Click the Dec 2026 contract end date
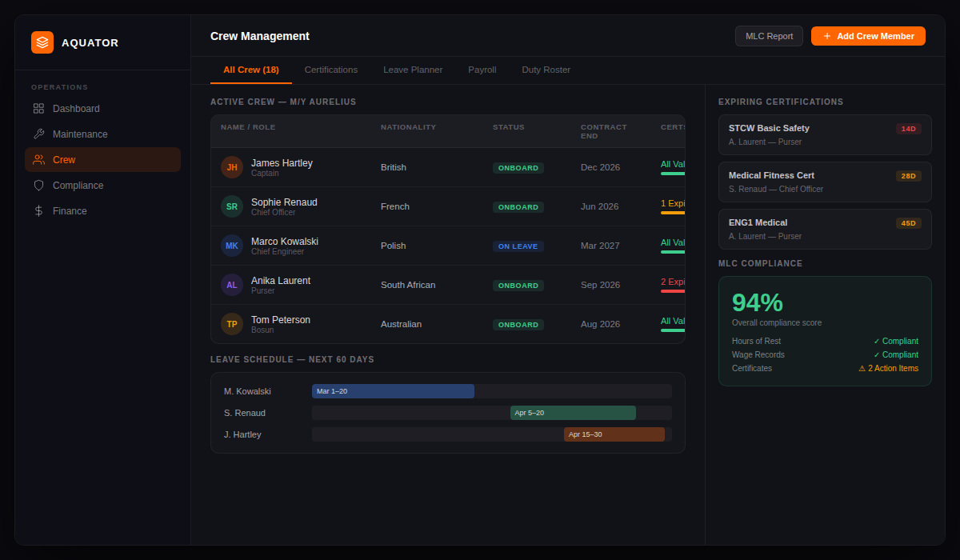Screen dimensions: 960x560 point(600,167)
